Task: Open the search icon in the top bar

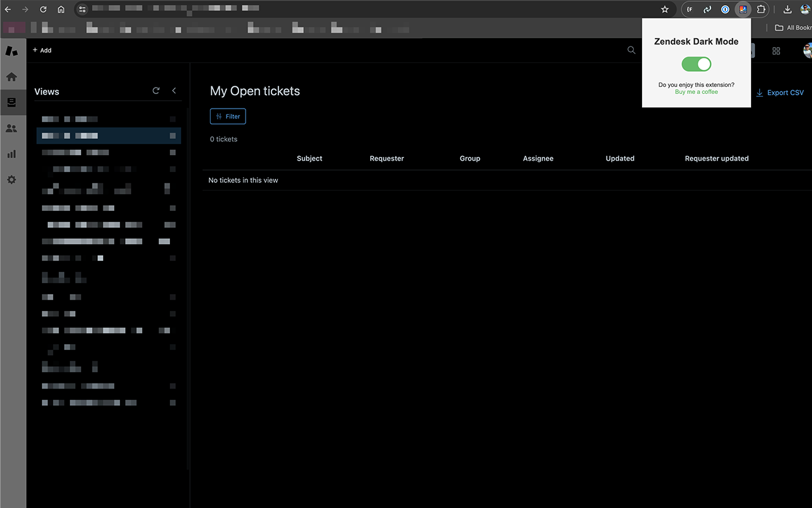Action: [x=631, y=50]
